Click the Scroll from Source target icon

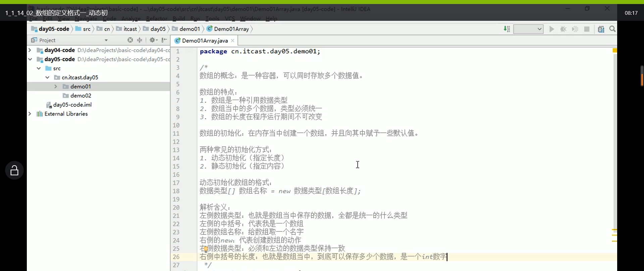click(x=130, y=40)
